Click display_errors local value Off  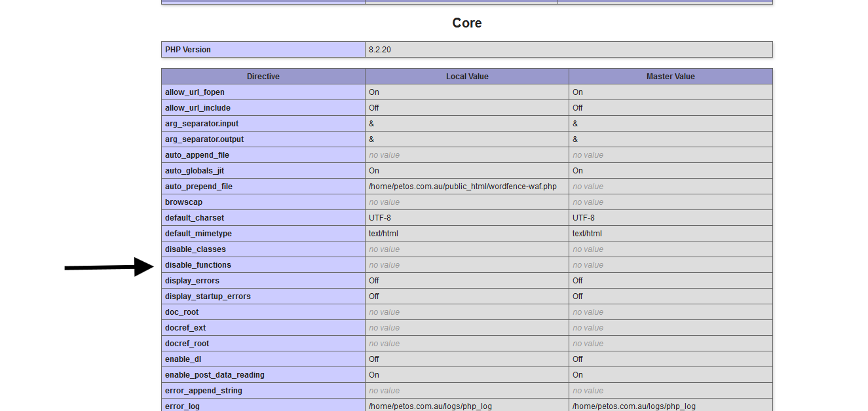coord(374,281)
